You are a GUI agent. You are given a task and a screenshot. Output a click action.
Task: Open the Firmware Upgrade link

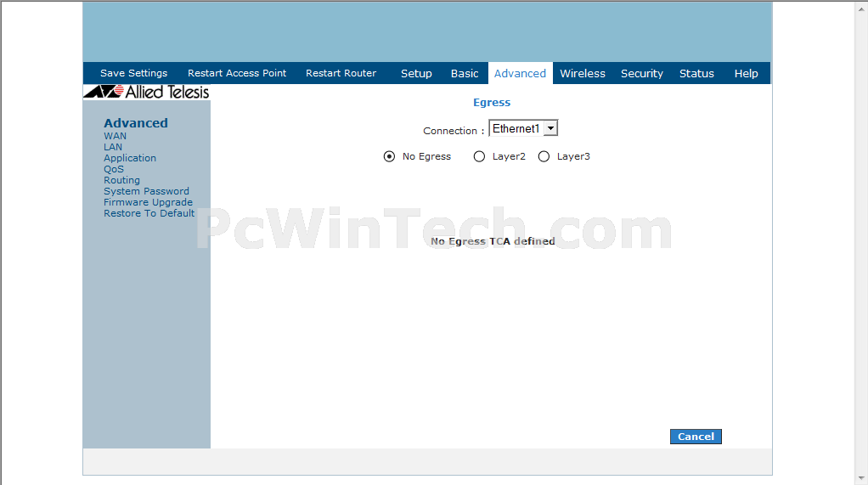(149, 202)
